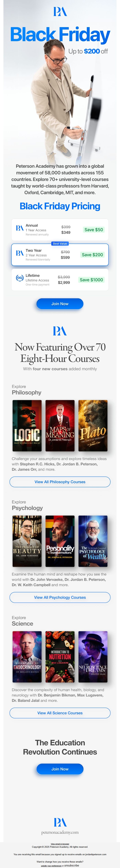Open View All Philosophy Courses

pyautogui.click(x=60, y=482)
